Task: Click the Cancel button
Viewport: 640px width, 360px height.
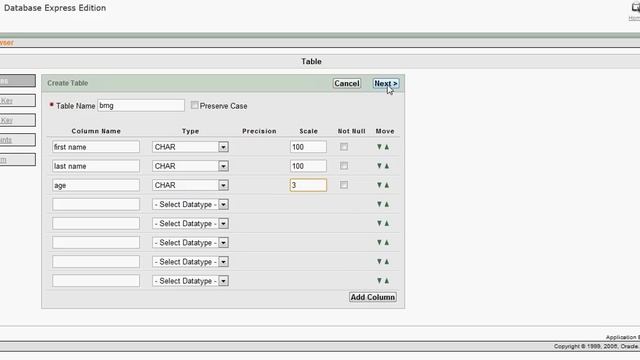Action: coord(347,83)
